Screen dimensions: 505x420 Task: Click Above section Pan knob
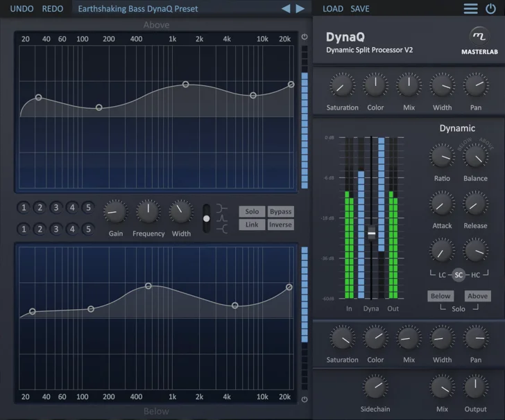point(476,86)
